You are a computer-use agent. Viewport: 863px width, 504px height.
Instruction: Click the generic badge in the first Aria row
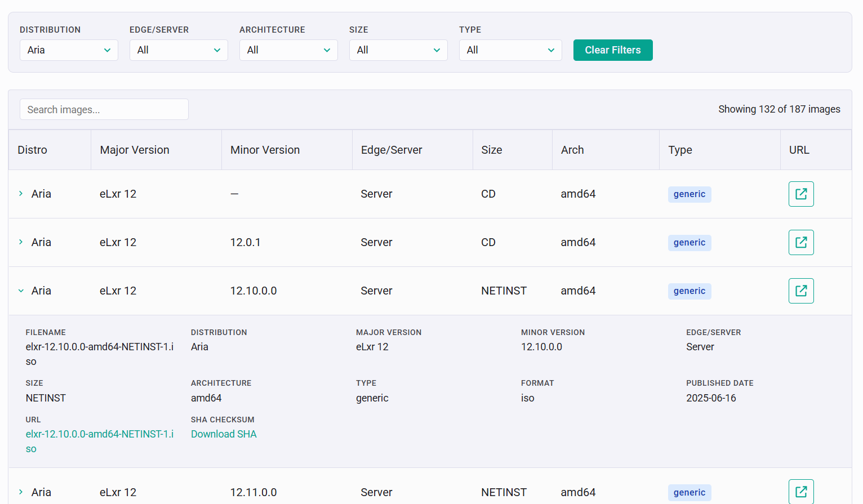pos(689,194)
